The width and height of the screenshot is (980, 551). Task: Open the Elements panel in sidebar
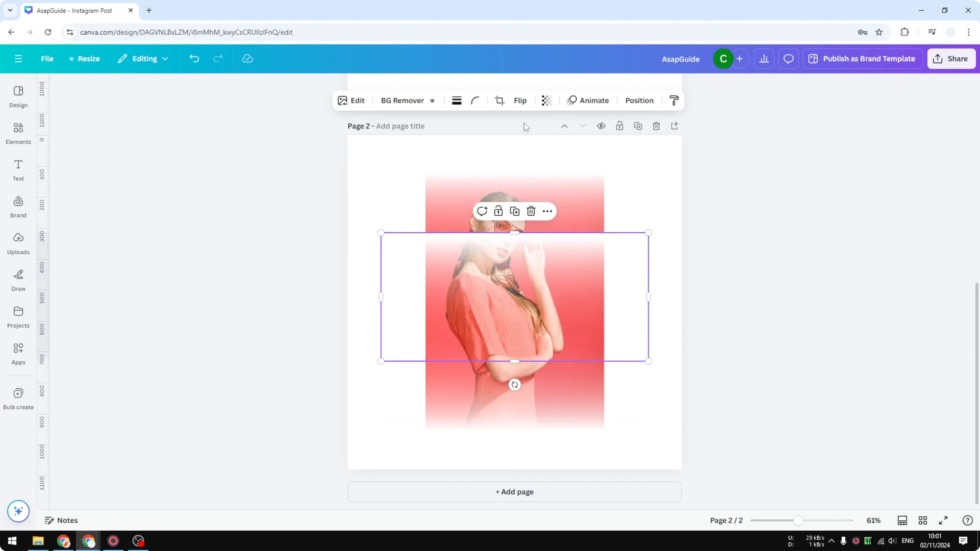(18, 133)
